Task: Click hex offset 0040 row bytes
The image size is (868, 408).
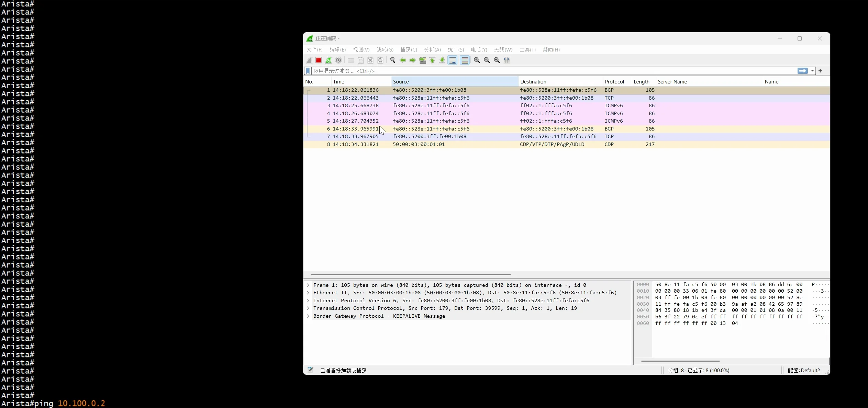Action: (x=729, y=310)
